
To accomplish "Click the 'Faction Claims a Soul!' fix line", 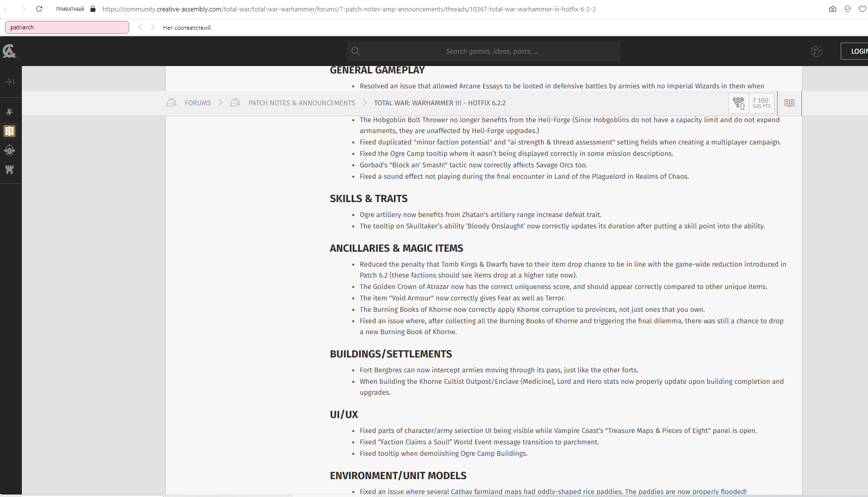I will click(479, 442).
